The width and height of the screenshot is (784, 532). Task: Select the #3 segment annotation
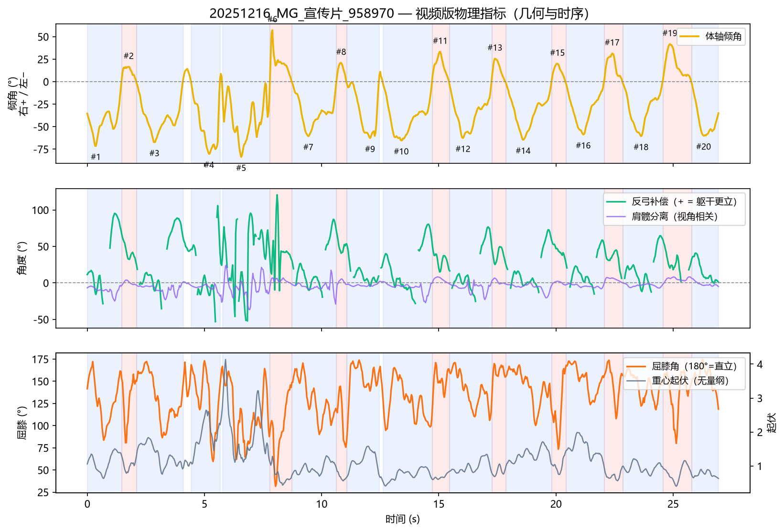[154, 153]
